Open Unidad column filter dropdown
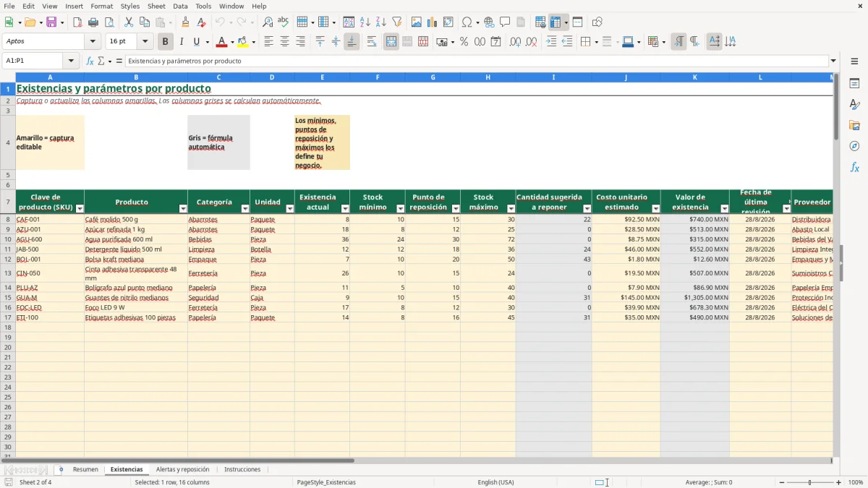Screen dimensions: 868x488 [x=289, y=208]
